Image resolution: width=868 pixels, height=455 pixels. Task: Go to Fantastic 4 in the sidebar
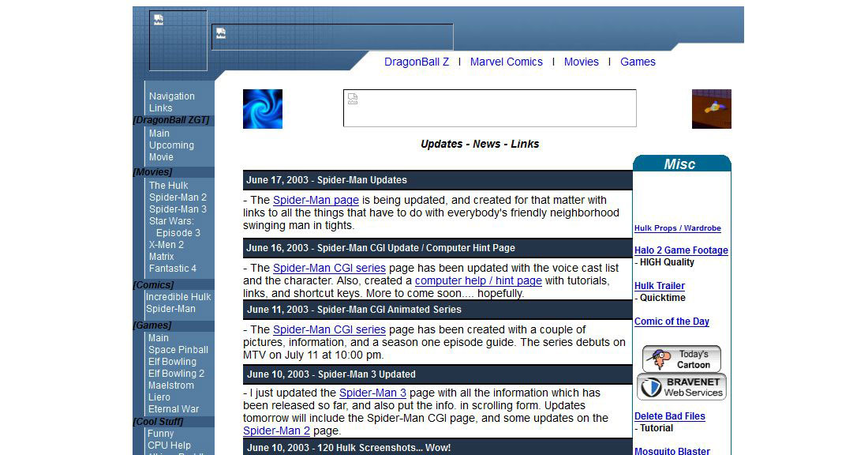(173, 269)
